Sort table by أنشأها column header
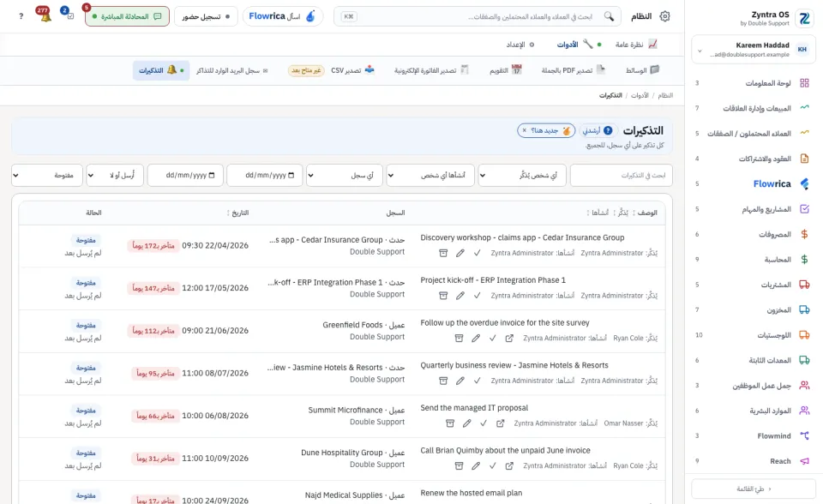The image size is (823, 504). tap(598, 213)
